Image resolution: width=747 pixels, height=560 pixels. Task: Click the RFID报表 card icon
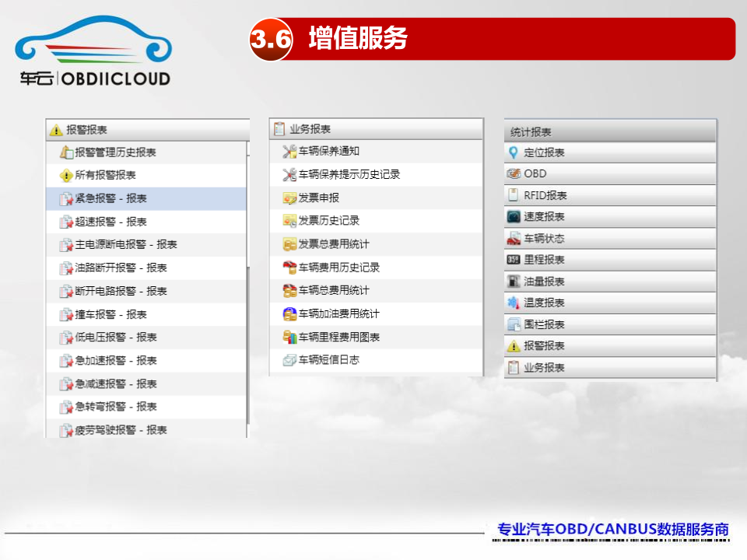514,195
